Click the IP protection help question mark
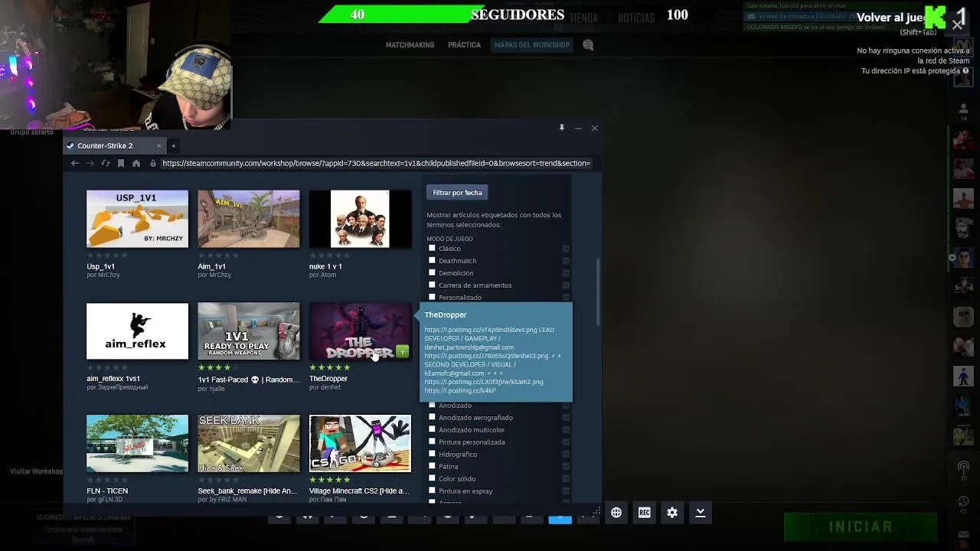Image resolution: width=980 pixels, height=551 pixels. (965, 70)
